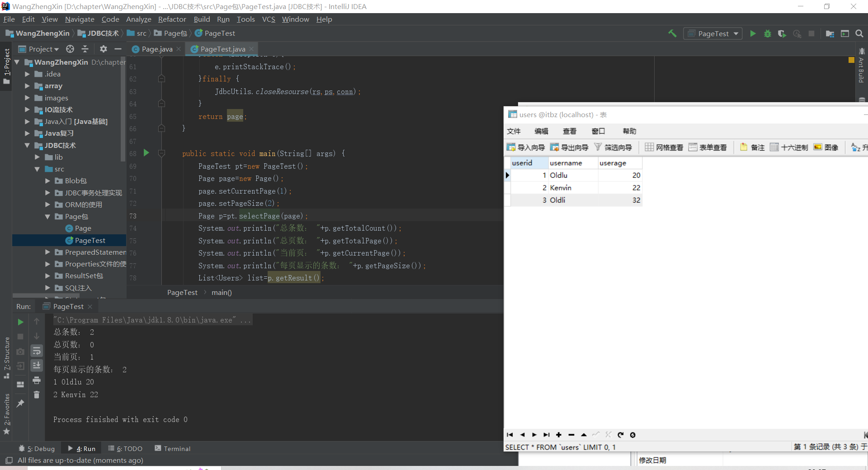Clear all Run console output with trash icon
Image resolution: width=868 pixels, height=470 pixels.
37,394
